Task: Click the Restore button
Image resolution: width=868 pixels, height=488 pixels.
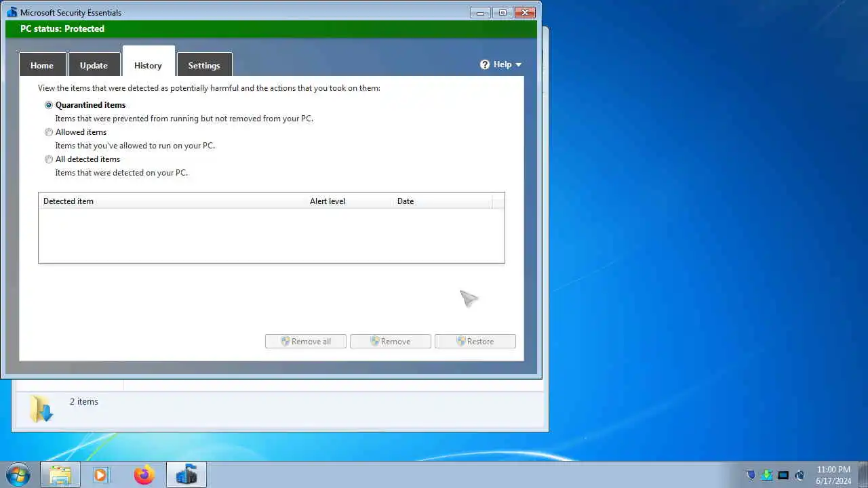Action: coord(475,341)
